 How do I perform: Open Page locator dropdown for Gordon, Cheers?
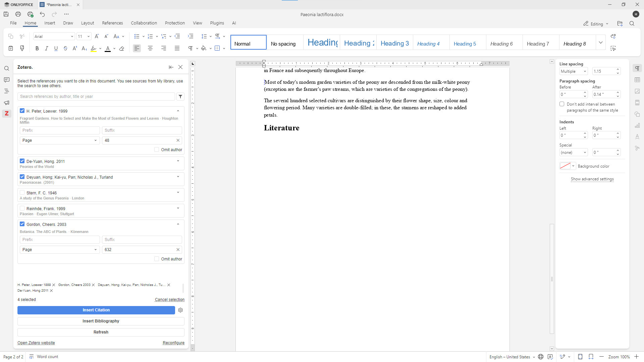click(x=60, y=250)
